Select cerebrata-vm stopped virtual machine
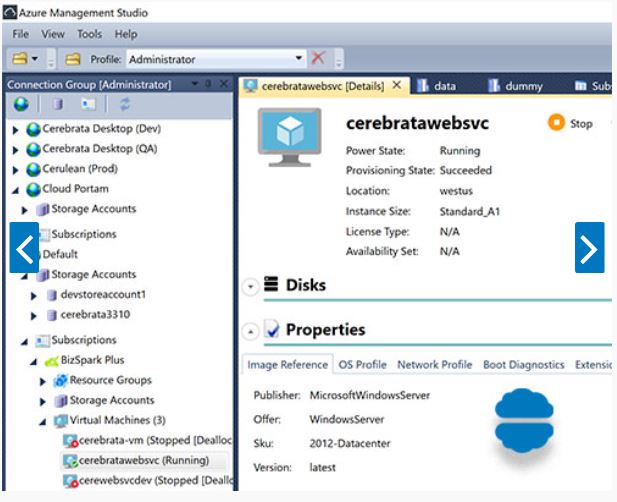 point(155,440)
